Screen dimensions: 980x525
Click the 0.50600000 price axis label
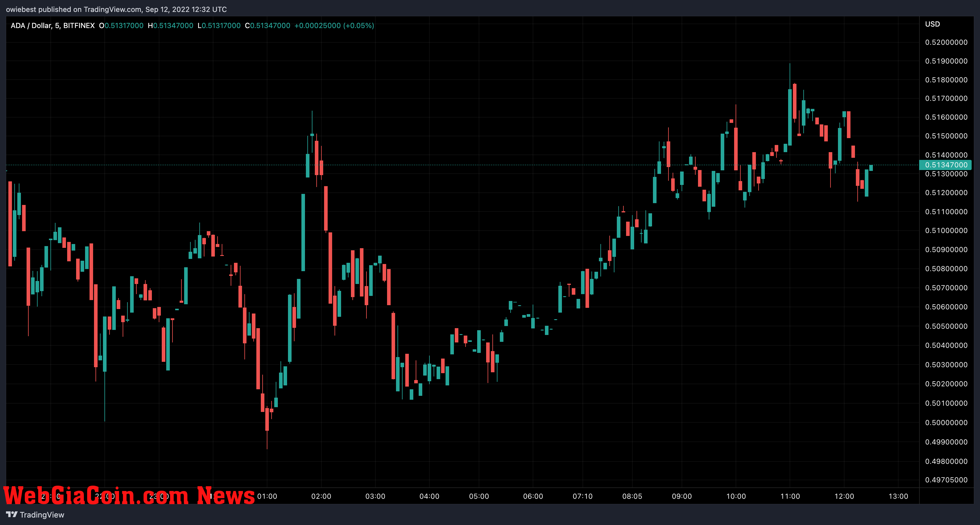click(946, 307)
